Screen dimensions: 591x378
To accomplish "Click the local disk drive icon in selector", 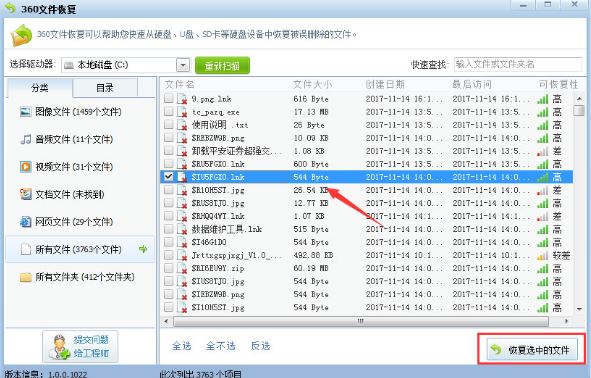I will point(69,65).
